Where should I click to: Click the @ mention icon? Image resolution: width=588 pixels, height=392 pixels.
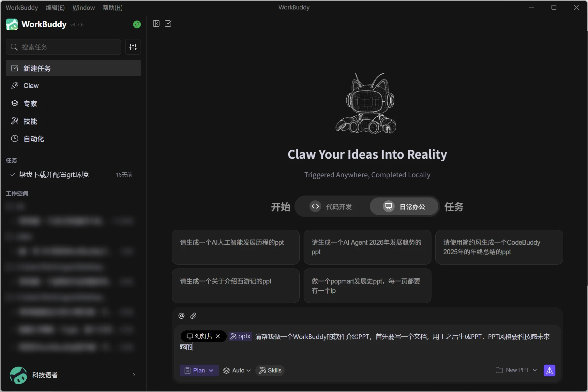(x=182, y=316)
